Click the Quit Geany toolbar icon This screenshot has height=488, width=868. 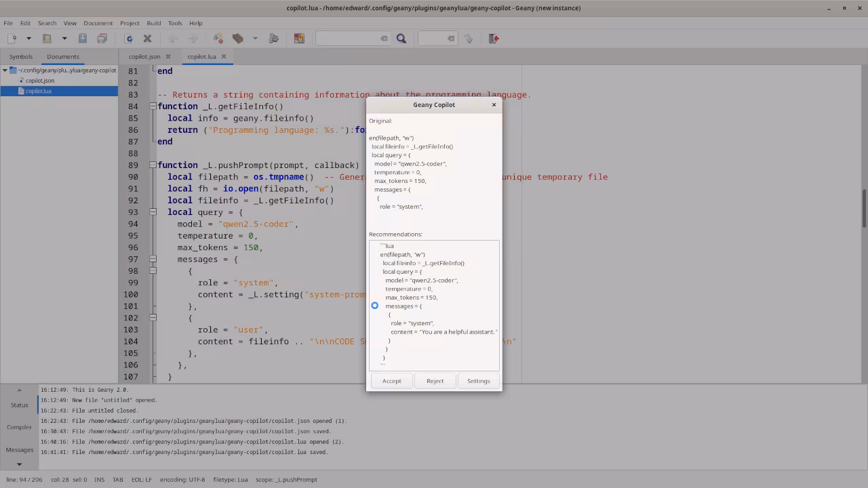pyautogui.click(x=494, y=39)
